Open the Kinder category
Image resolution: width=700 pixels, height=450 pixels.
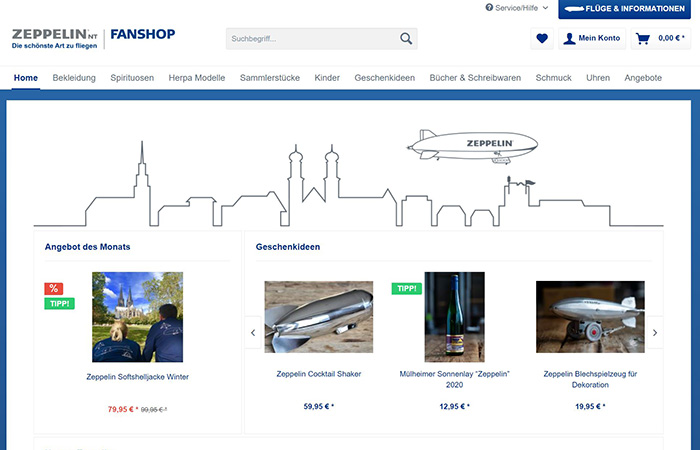pos(327,78)
